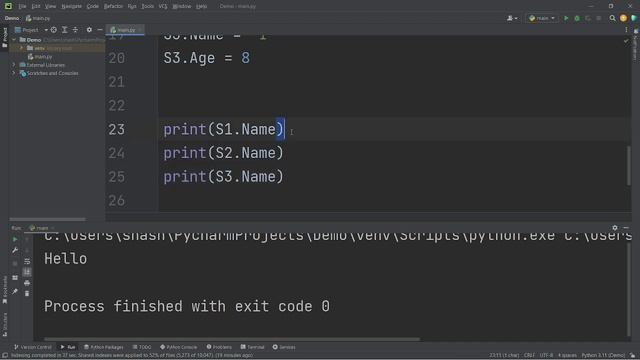Screen dimensions: 640x360
Task: Click the editor vertical scrollbar thumb
Action: [629, 165]
